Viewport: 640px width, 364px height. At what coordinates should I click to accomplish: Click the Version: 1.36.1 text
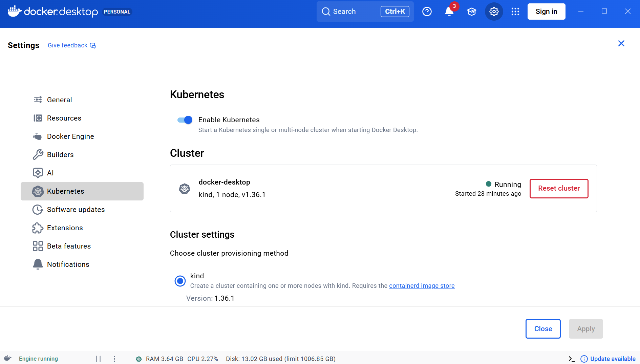click(x=210, y=298)
